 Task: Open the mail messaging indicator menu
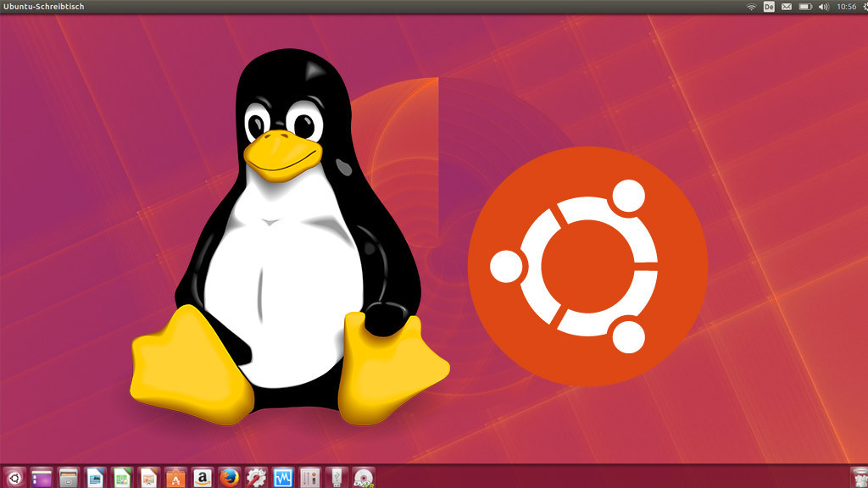pos(787,7)
